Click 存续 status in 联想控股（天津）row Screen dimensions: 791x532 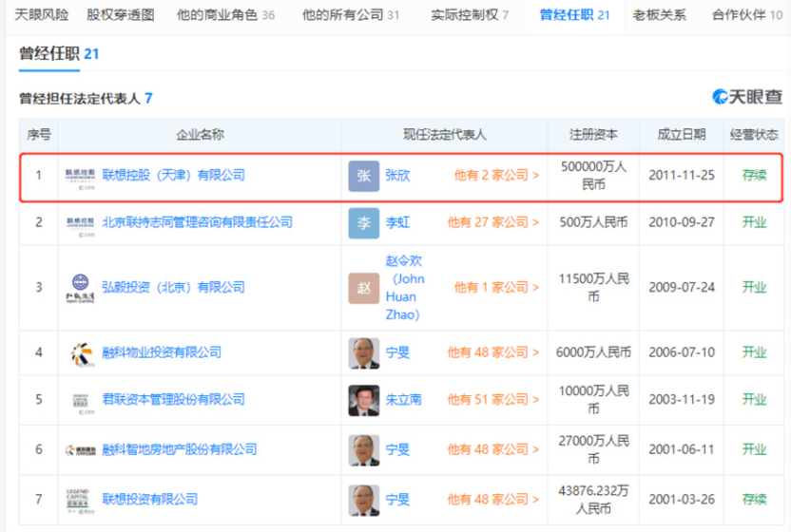click(x=754, y=175)
